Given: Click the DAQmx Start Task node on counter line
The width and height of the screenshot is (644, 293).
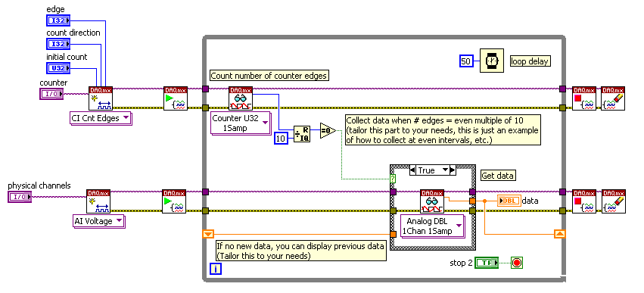Looking at the screenshot, I should [x=176, y=98].
